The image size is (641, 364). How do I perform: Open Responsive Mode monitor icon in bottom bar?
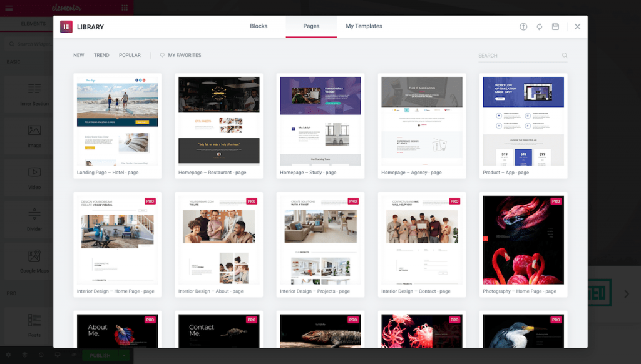click(58, 355)
